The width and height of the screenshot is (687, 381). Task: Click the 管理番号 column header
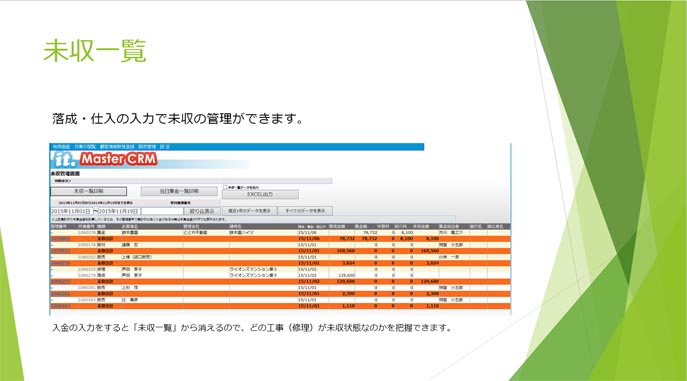pyautogui.click(x=59, y=226)
